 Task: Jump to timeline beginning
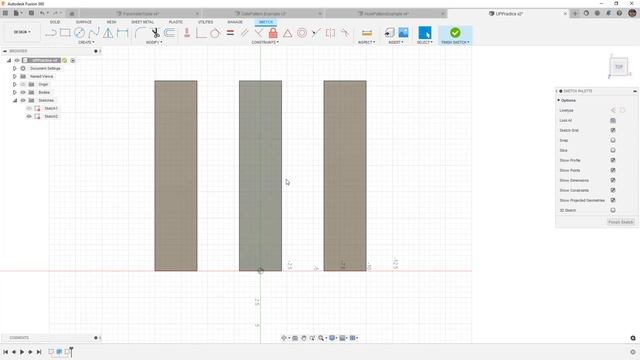pos(5,352)
